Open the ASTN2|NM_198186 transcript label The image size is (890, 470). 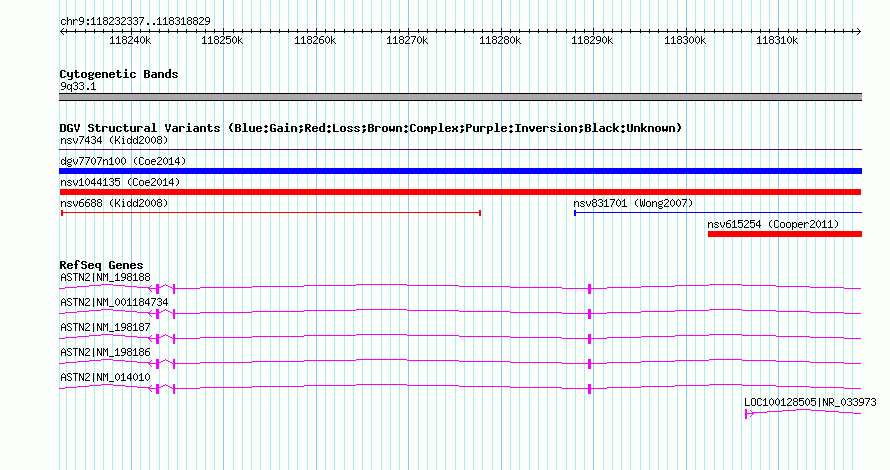tap(106, 352)
